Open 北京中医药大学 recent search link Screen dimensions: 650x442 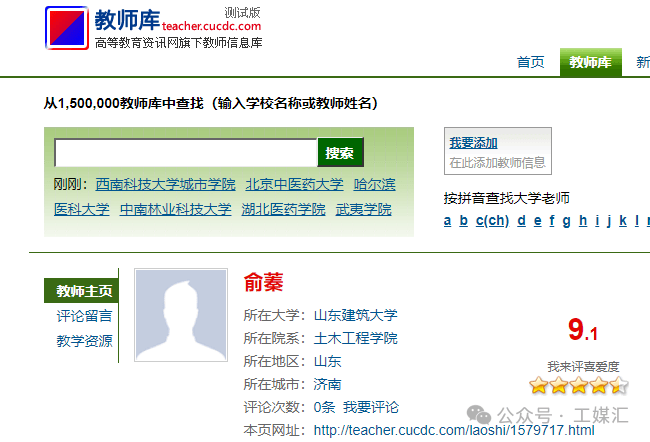294,185
